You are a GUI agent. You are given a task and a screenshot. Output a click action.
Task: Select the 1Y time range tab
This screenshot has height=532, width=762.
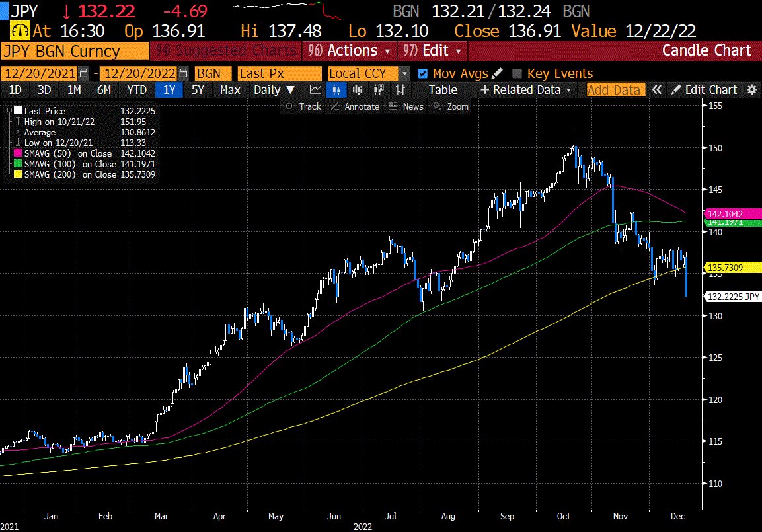click(169, 89)
